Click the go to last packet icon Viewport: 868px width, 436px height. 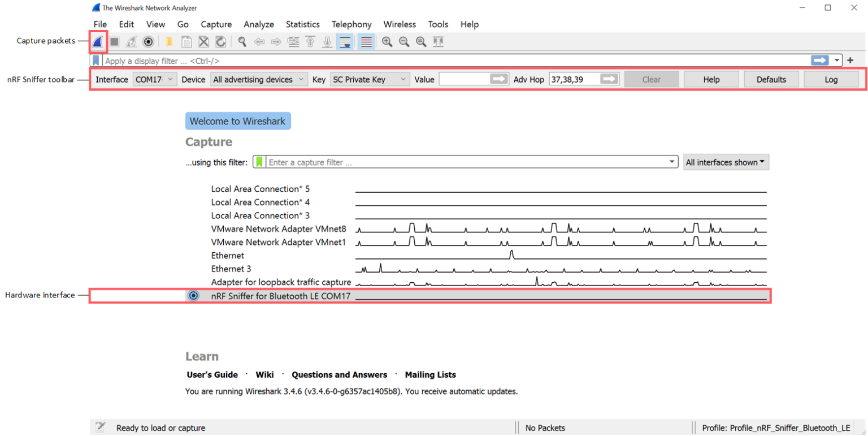(327, 41)
